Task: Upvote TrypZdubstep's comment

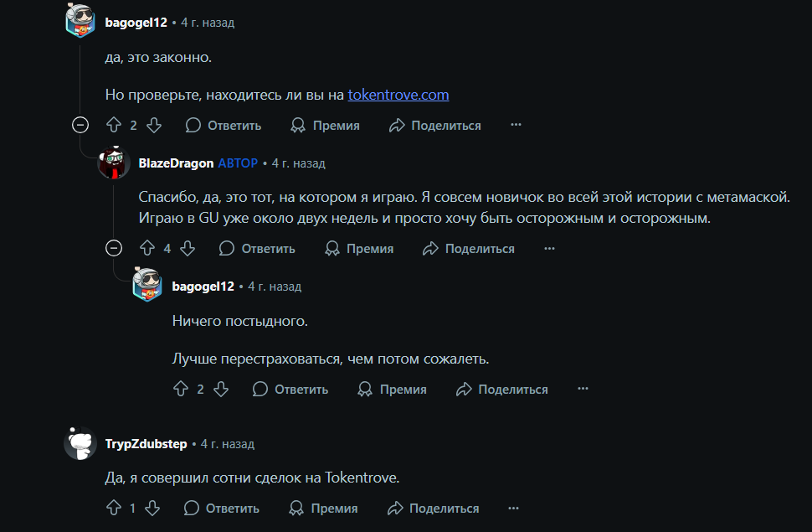Action: (x=114, y=509)
